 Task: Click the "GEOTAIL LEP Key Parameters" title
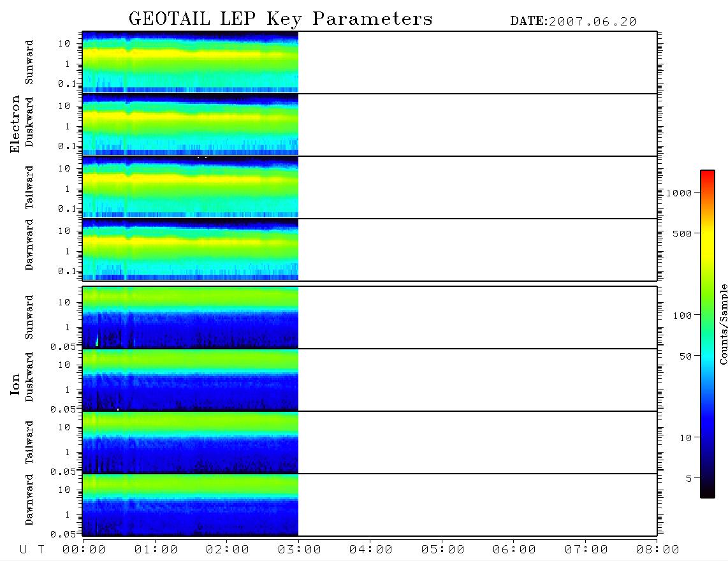coord(280,19)
